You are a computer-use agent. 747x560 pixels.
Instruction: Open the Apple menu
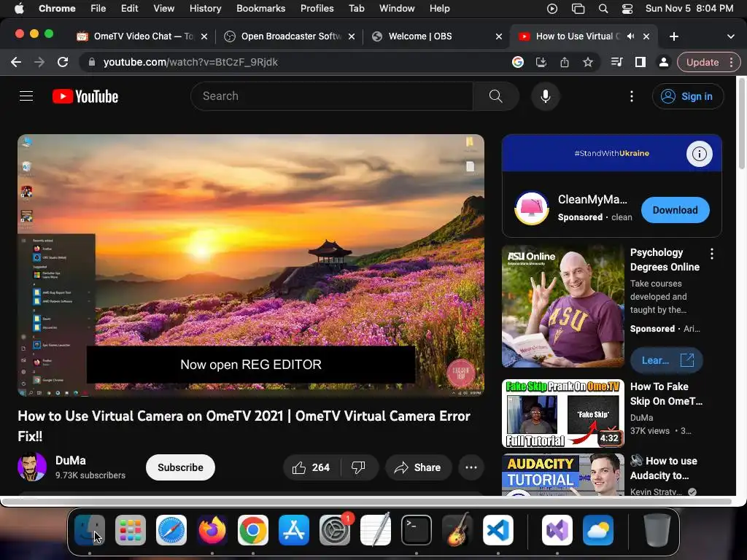point(19,9)
